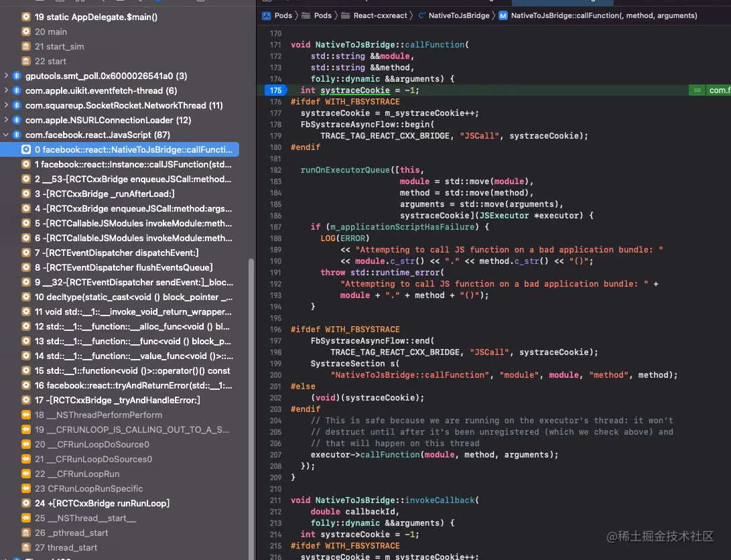This screenshot has width=731, height=560.
Task: Select frame 25 __NSThread__start__
Action: tap(79, 518)
